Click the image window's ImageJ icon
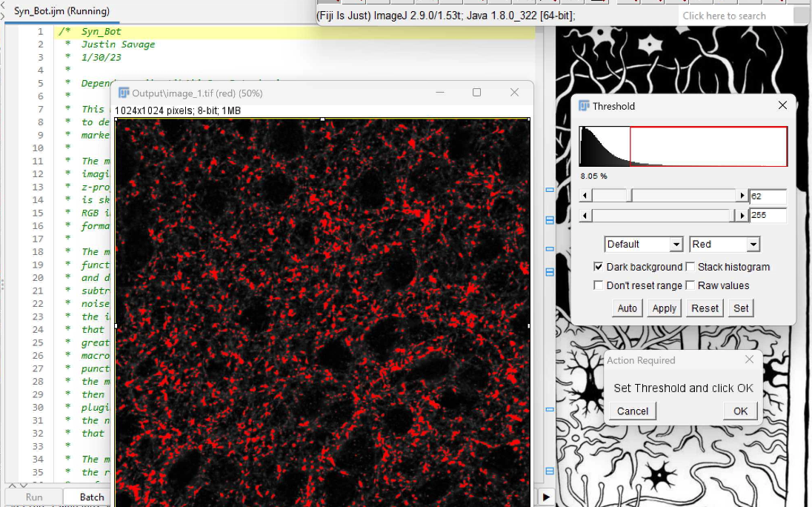812x507 pixels. pos(124,93)
